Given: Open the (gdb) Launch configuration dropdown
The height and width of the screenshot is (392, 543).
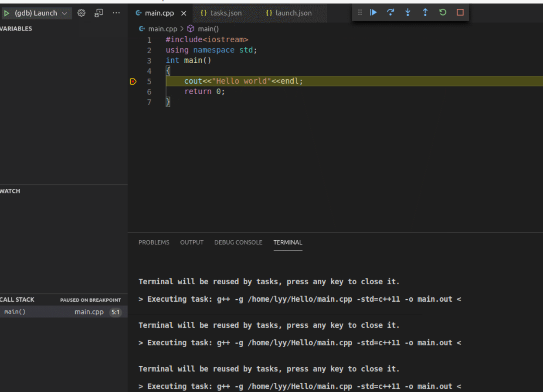Looking at the screenshot, I should [41, 13].
